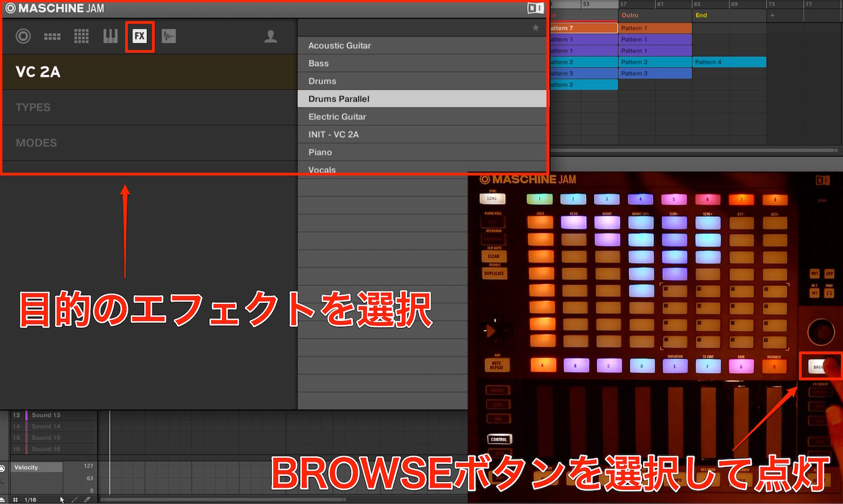Select the Projects browser icon
Viewport: 843px width, 504px height.
pyautogui.click(x=23, y=36)
